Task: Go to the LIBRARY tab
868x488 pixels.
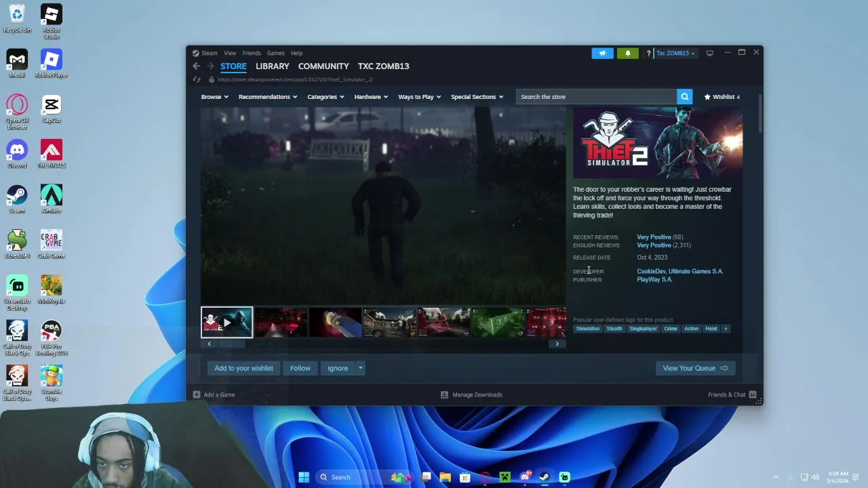Action: pos(272,66)
